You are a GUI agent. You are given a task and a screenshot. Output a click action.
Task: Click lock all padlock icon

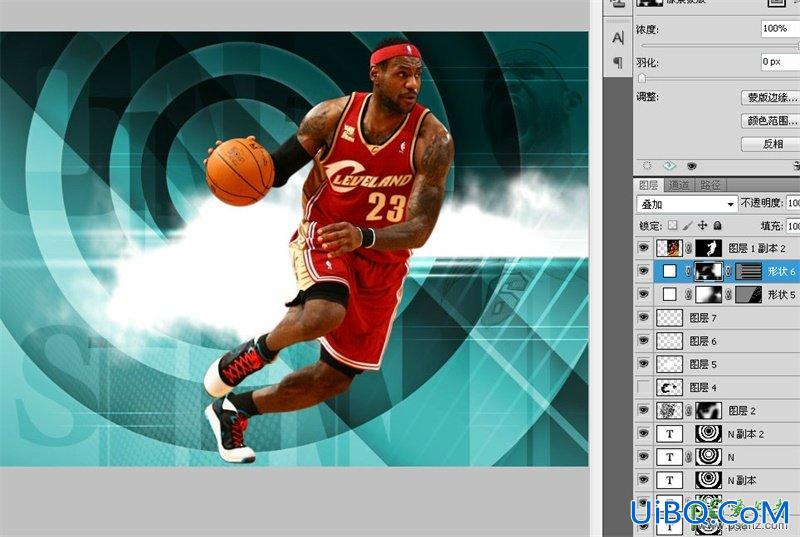[717, 225]
